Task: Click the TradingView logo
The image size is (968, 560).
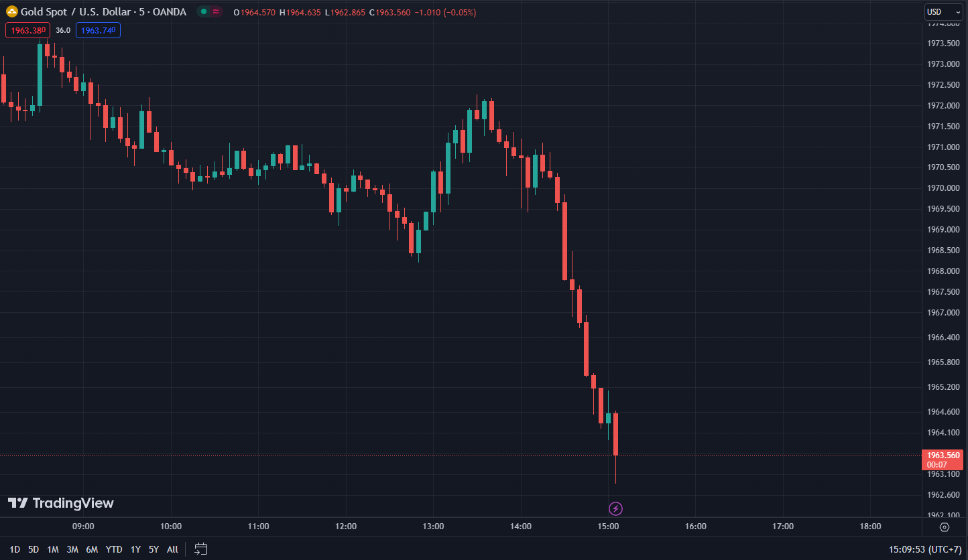Action: coord(61,503)
